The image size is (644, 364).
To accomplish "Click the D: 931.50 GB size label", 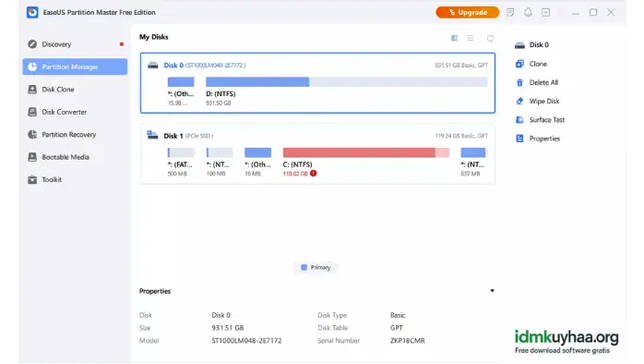I will click(219, 103).
